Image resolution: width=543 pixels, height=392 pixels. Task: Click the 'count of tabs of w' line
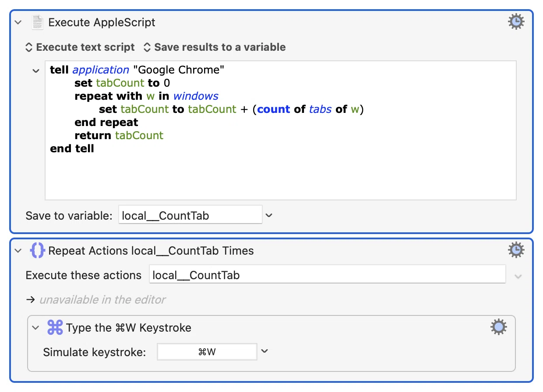(232, 109)
